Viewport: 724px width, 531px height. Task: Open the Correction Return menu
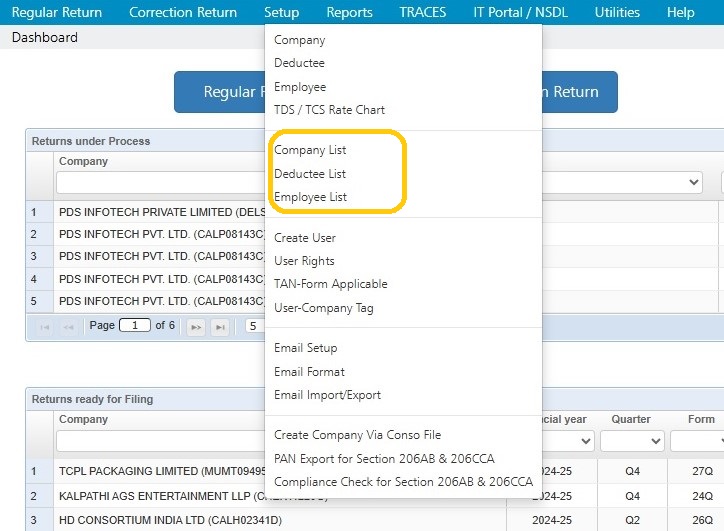coord(183,12)
